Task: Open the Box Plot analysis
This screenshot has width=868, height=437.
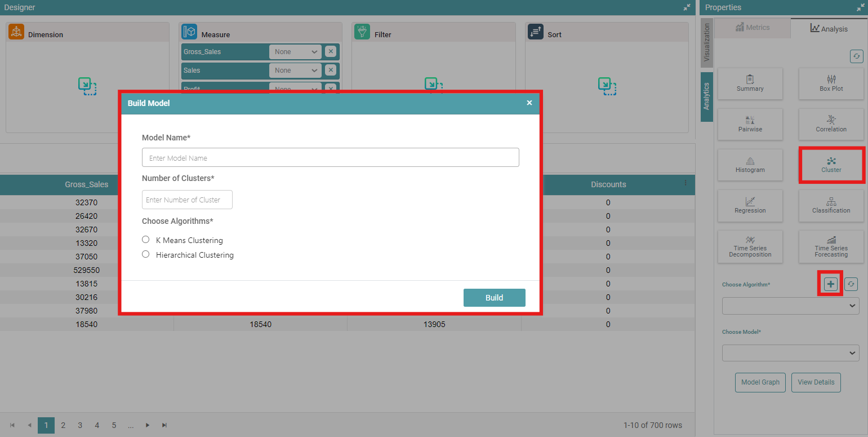Action: click(x=831, y=84)
